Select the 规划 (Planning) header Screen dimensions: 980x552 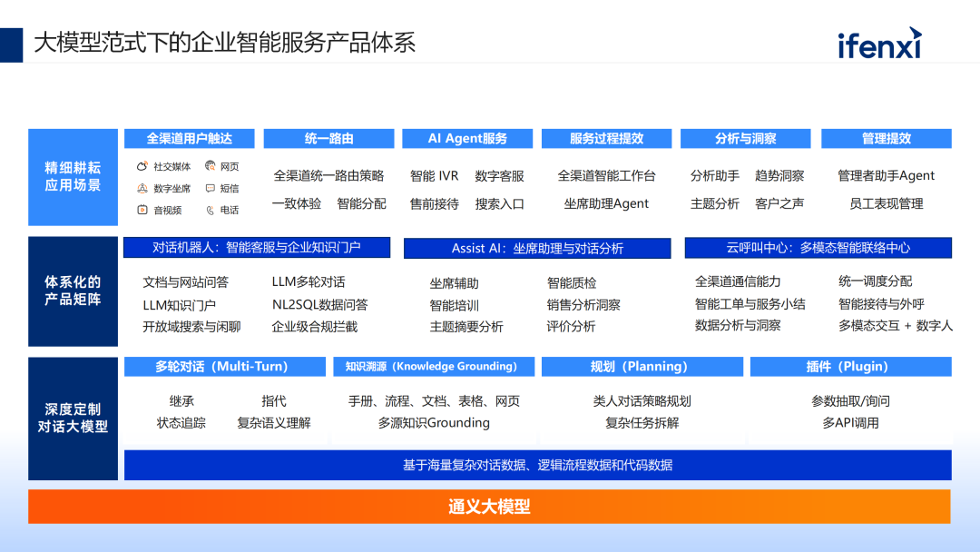click(642, 367)
